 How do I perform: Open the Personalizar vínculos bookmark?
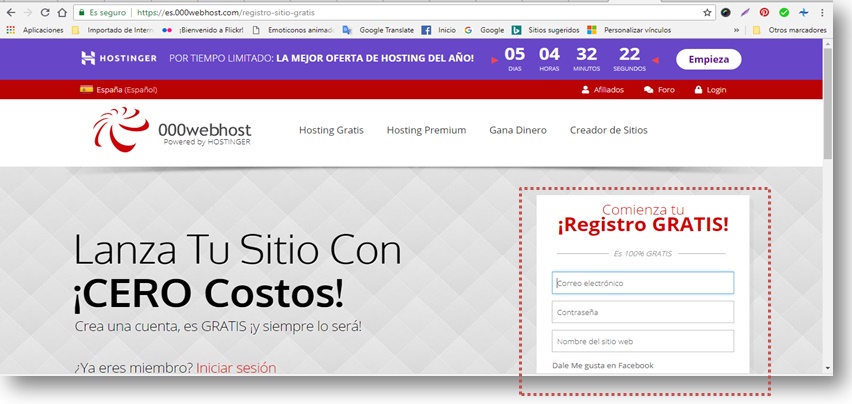[629, 30]
